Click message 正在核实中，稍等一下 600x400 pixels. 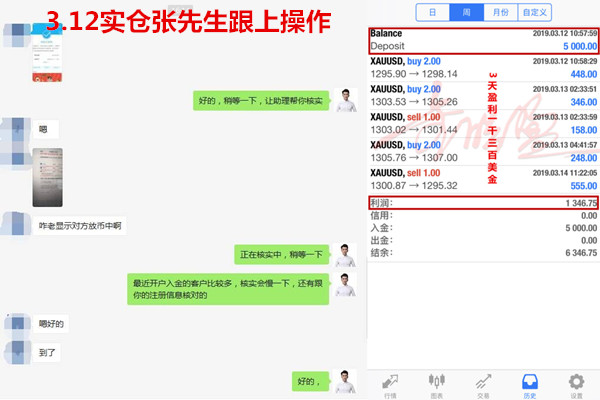click(x=282, y=255)
